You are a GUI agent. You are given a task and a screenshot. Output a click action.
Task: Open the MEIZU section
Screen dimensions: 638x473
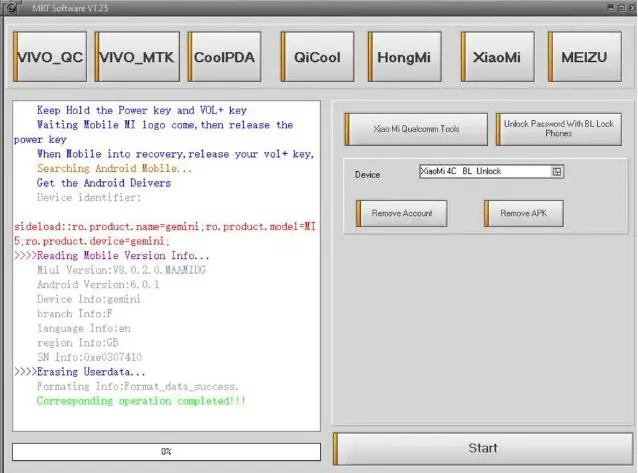[x=585, y=57]
